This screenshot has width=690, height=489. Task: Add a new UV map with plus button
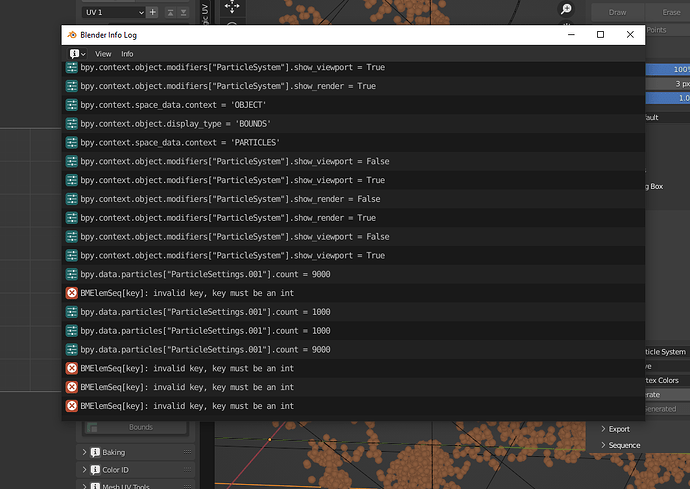pos(153,12)
